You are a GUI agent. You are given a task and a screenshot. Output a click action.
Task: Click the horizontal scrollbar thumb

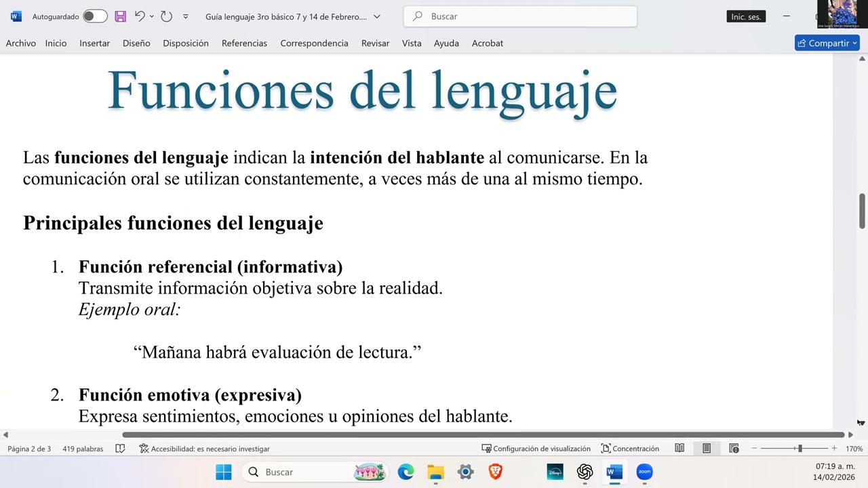(483, 434)
